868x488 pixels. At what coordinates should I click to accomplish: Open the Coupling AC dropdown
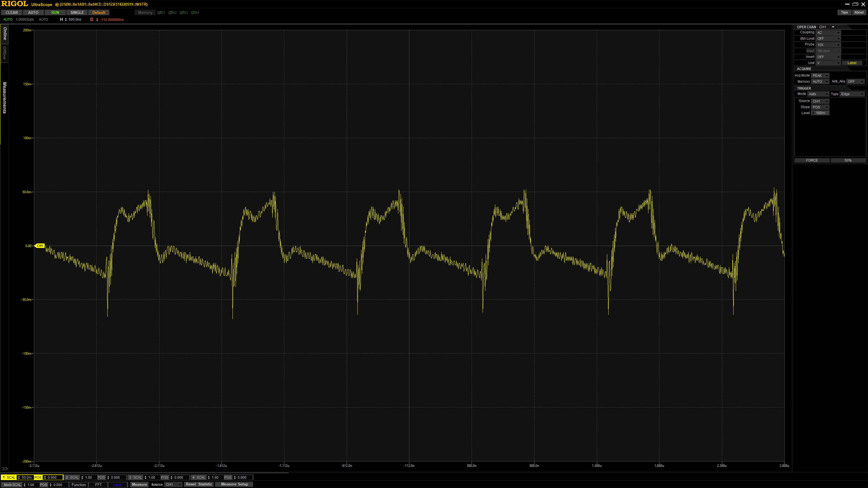coord(828,33)
